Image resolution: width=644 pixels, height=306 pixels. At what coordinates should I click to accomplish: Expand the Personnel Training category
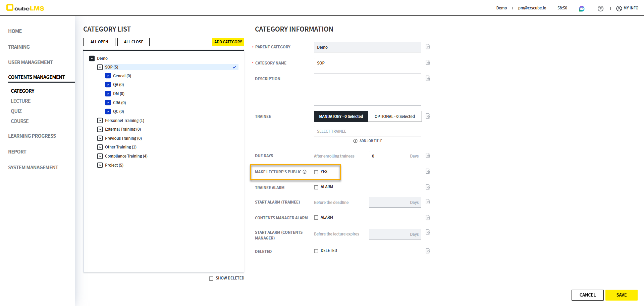[x=100, y=121]
